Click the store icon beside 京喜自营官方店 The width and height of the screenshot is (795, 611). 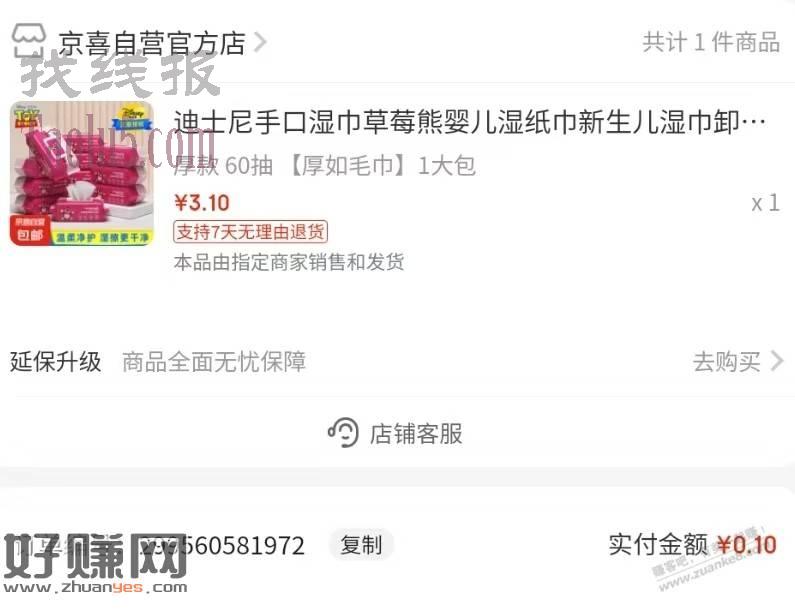pos(29,40)
